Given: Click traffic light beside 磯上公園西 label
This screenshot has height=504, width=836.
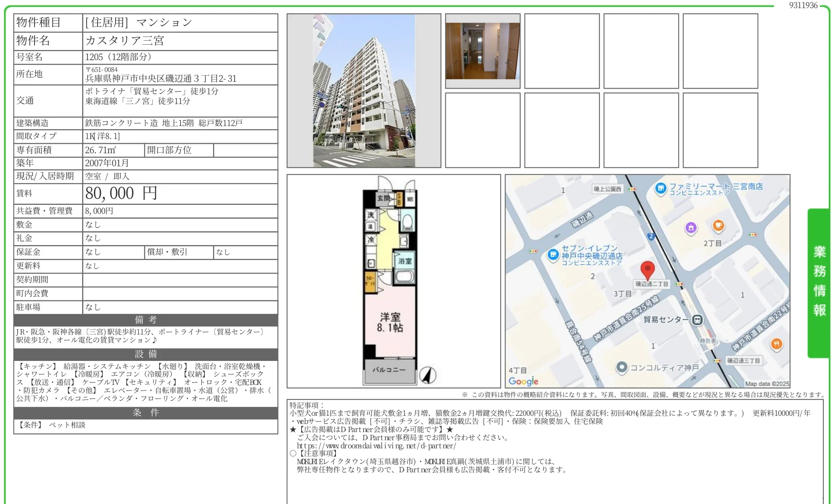Looking at the screenshot, I should (631, 189).
